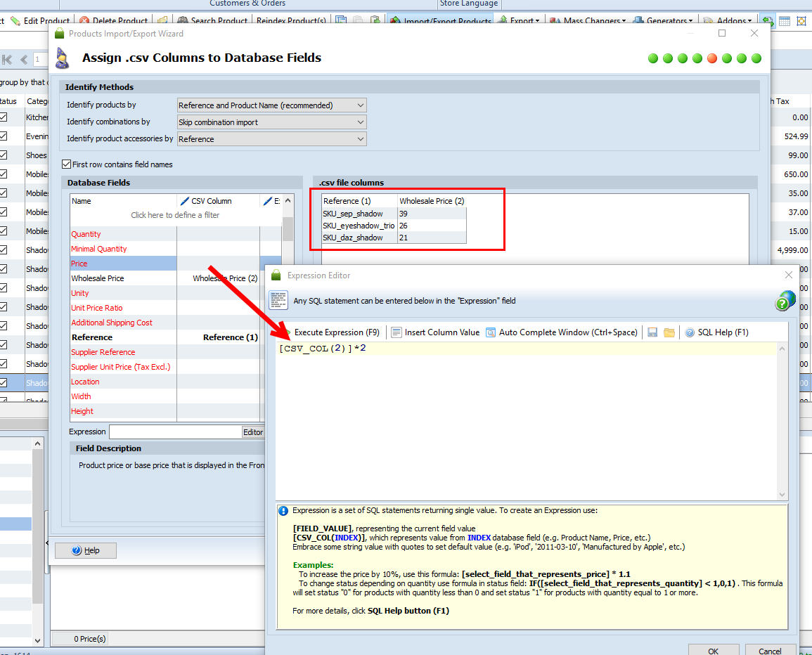
Task: Open the Addons dropdown menu
Action: (x=728, y=20)
